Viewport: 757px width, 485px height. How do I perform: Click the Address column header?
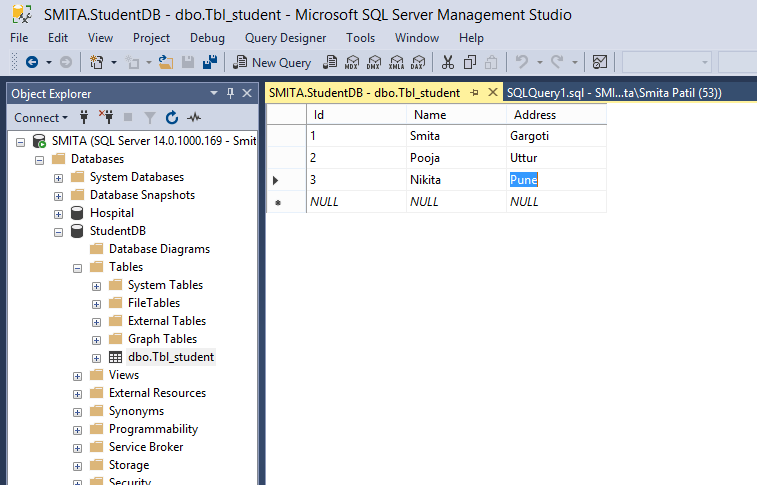tap(556, 115)
